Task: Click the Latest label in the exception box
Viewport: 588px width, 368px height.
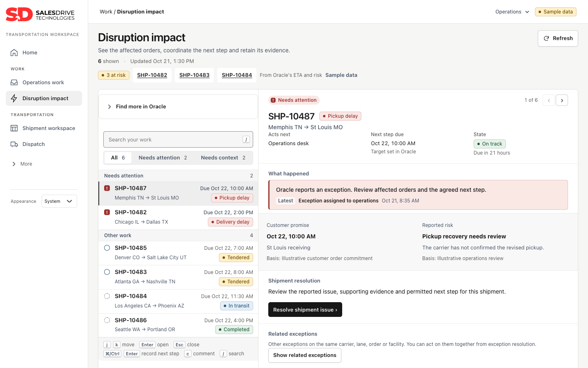Action: click(x=285, y=201)
